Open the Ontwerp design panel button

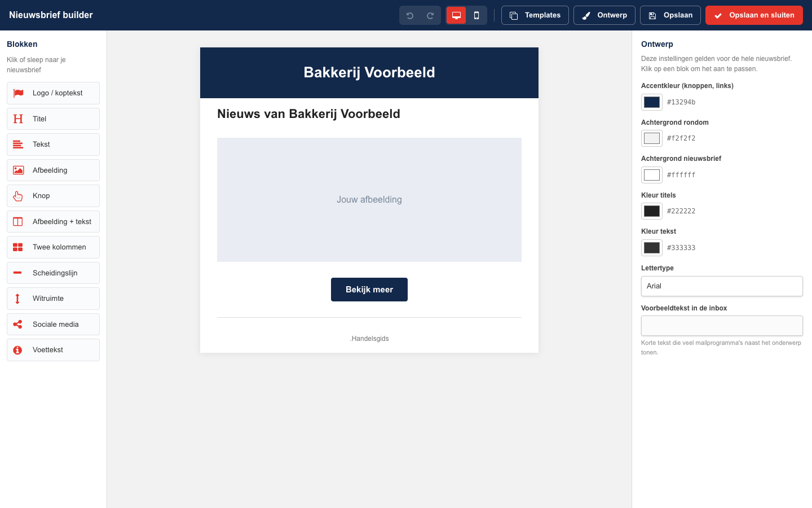coord(604,15)
